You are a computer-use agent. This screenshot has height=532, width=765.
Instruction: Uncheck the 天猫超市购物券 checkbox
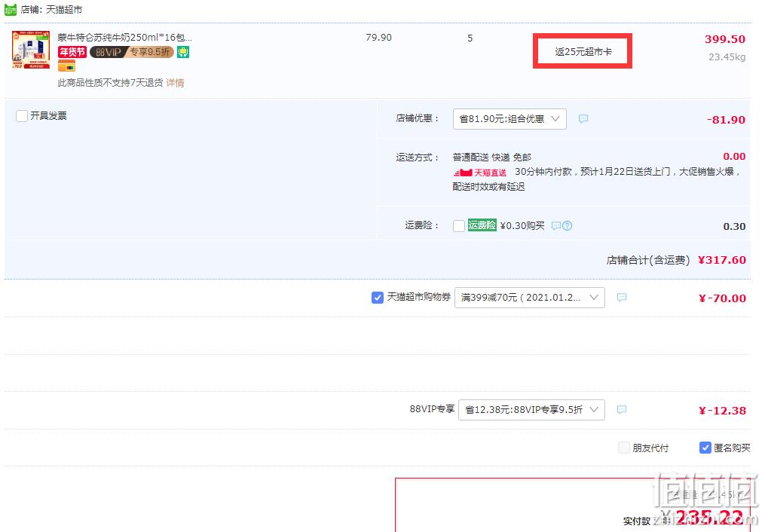(377, 298)
